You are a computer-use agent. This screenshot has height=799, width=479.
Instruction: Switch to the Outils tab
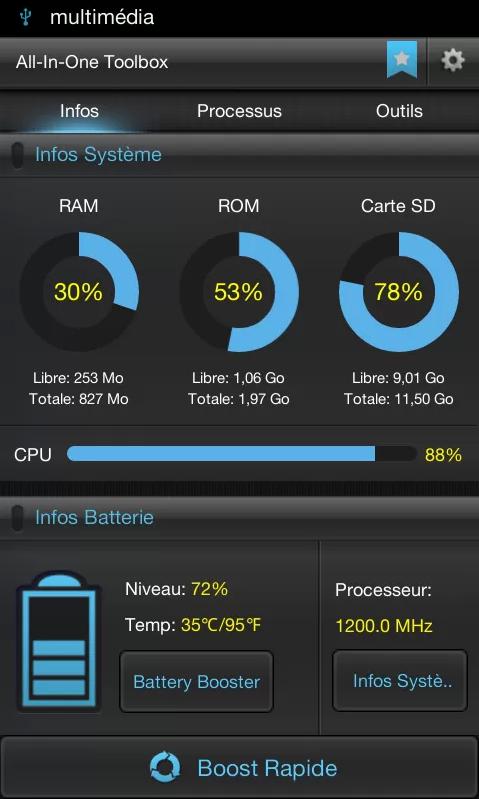tap(399, 111)
